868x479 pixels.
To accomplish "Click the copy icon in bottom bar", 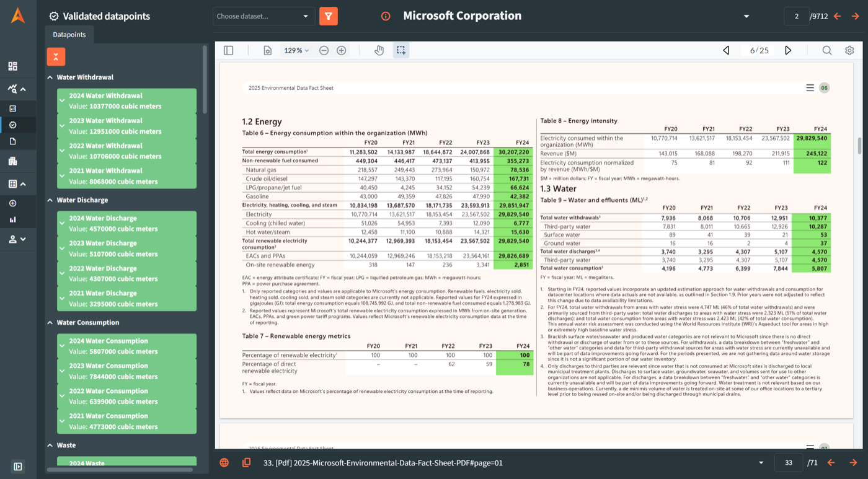I will (246, 463).
